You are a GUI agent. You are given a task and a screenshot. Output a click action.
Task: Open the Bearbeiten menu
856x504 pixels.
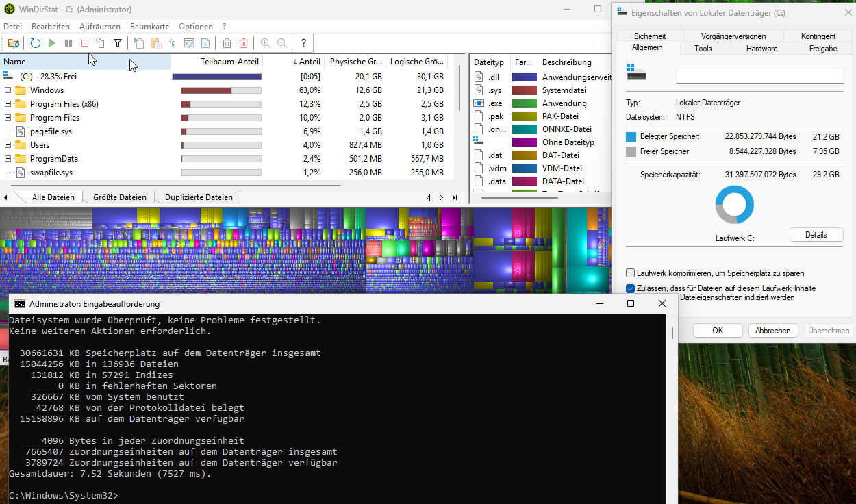point(51,27)
